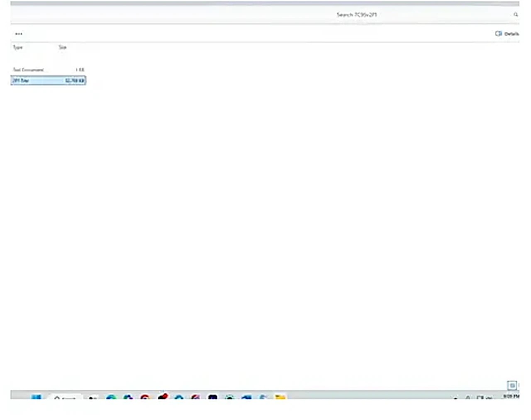Select the Text Document file row

point(48,70)
